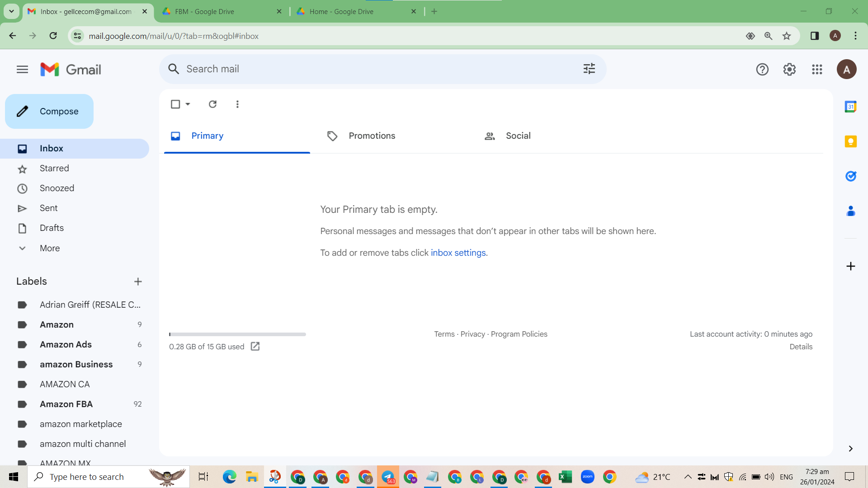Viewport: 868px width, 488px height.
Task: Open the amazon marketplace label
Action: 75,424
